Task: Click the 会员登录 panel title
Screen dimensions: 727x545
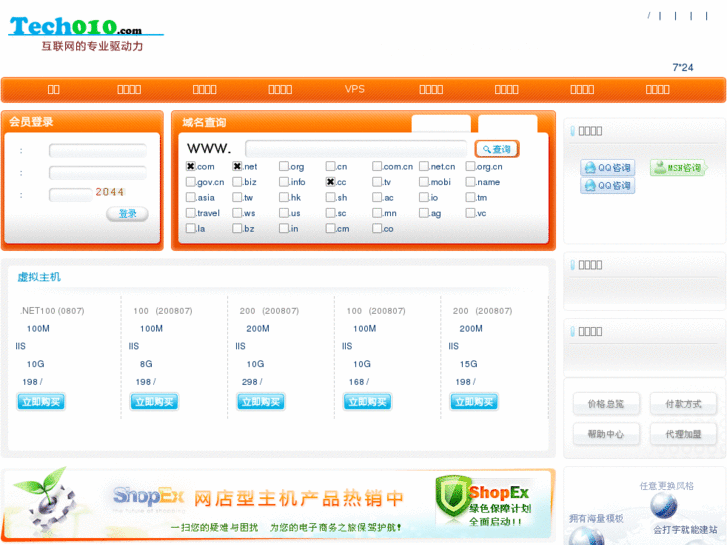Action: (x=31, y=122)
